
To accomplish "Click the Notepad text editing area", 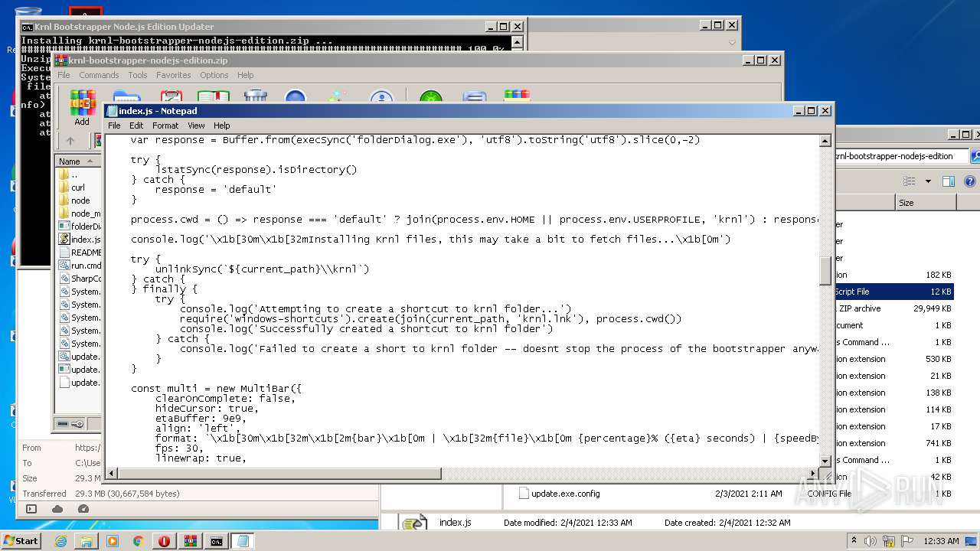I will click(462, 301).
